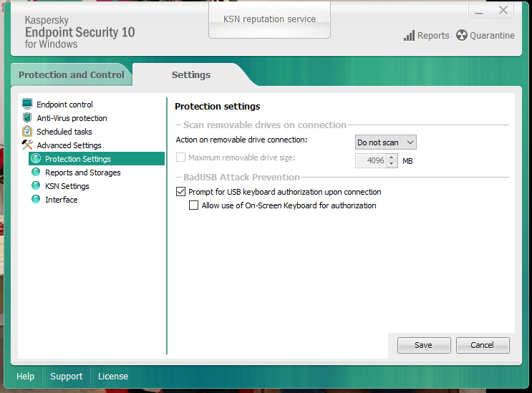532x393 pixels.
Task: Enable Allow use of On-Screen Keyboard checkbox
Action: tap(194, 205)
